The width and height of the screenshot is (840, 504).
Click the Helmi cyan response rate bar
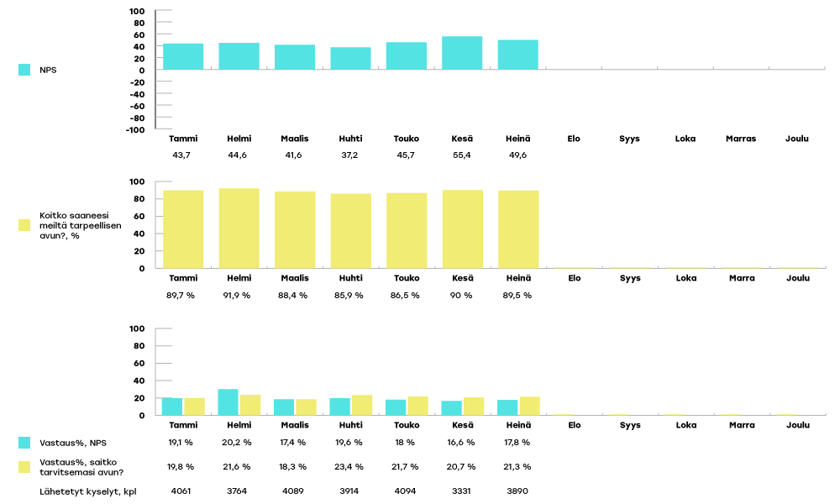tap(228, 402)
